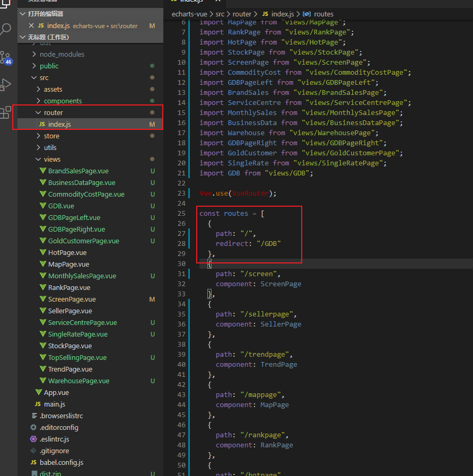Expand the utils folder
Image resolution: width=473 pixels, height=476 pixels.
click(x=38, y=147)
